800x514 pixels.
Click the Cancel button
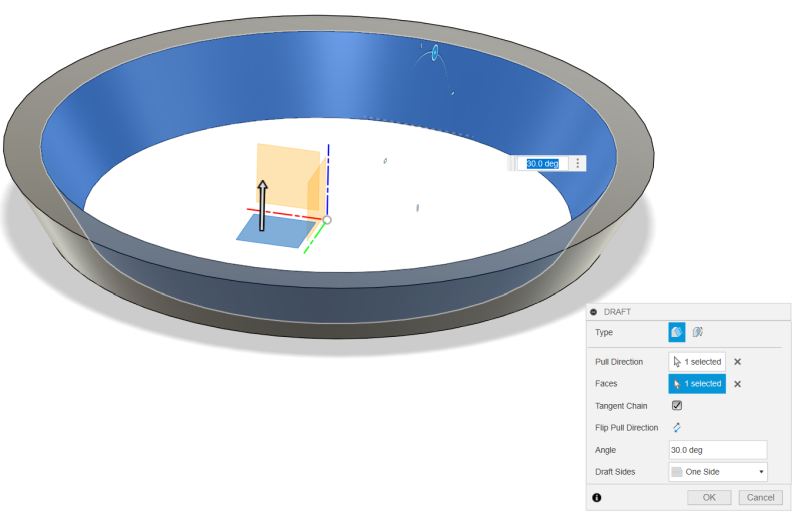[x=760, y=498]
